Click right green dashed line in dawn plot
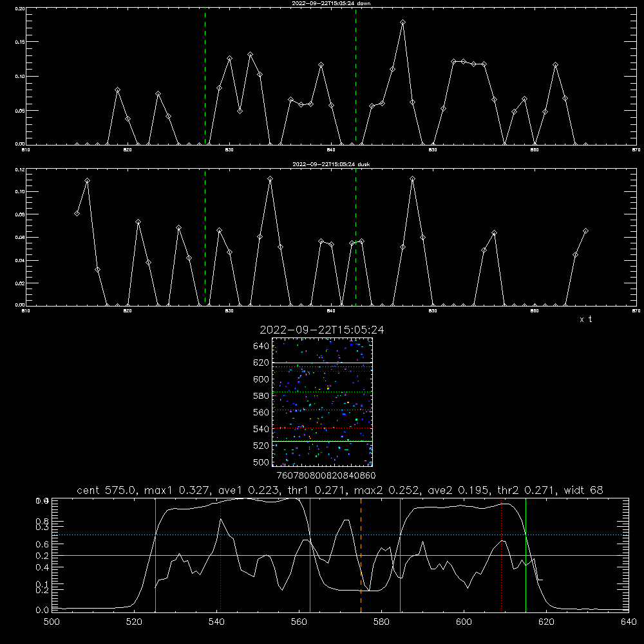This screenshot has width=644, height=644. point(355,76)
